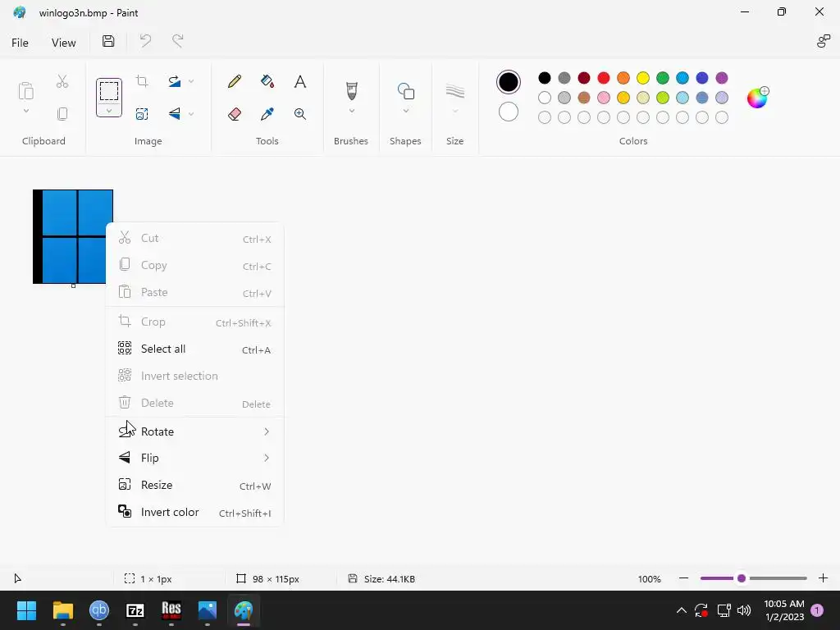Screen dimensions: 840x630
Task: Click the Rotate icon in the ribbon
Action: [174, 81]
